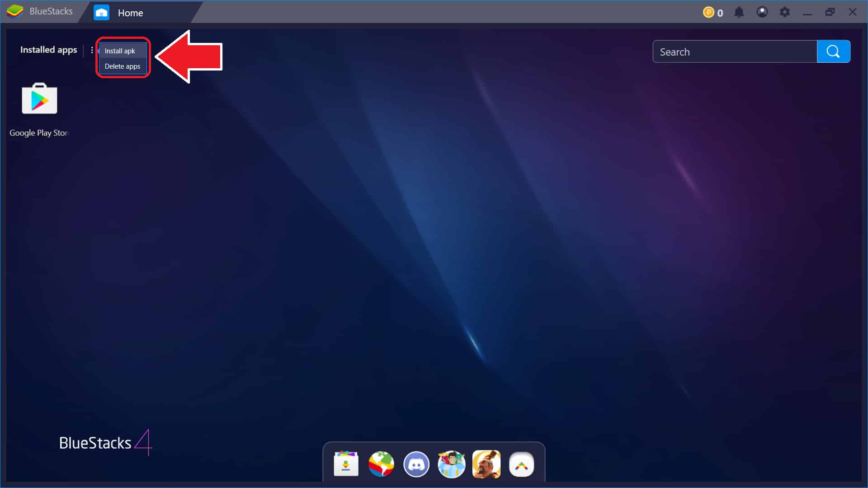Open the gift-box character dock icon
868x488 pixels.
[451, 464]
